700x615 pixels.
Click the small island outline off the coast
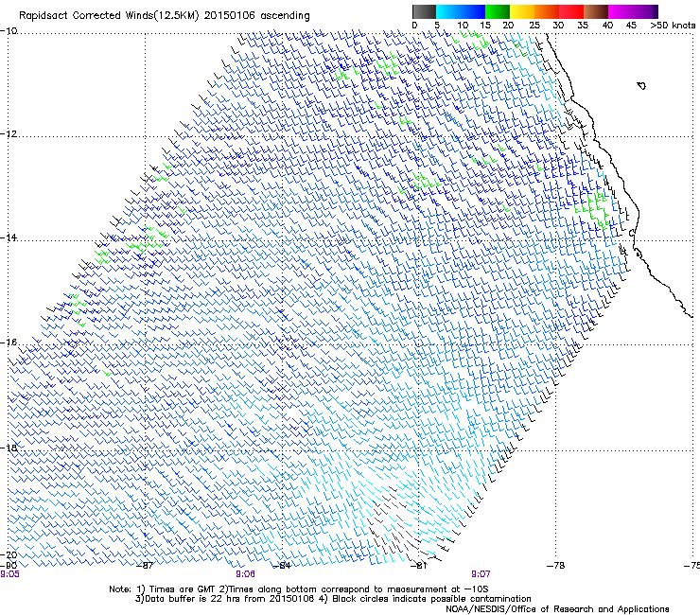click(x=641, y=85)
